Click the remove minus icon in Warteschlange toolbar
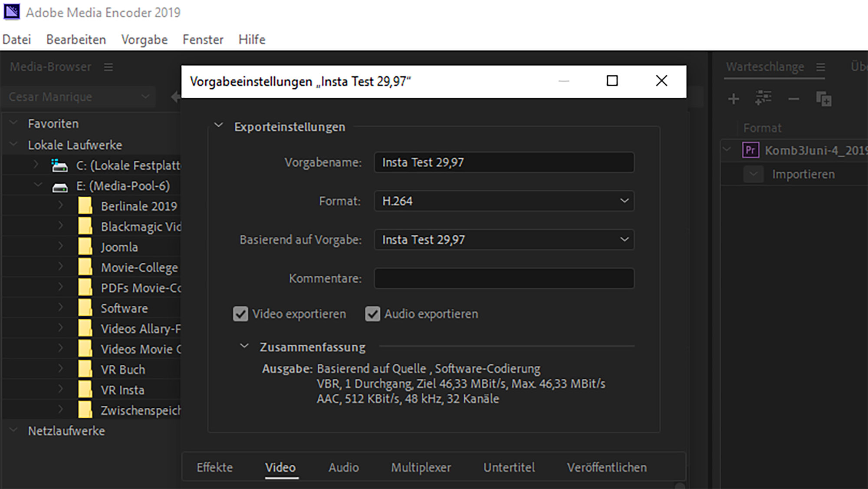868x489 pixels. point(793,99)
